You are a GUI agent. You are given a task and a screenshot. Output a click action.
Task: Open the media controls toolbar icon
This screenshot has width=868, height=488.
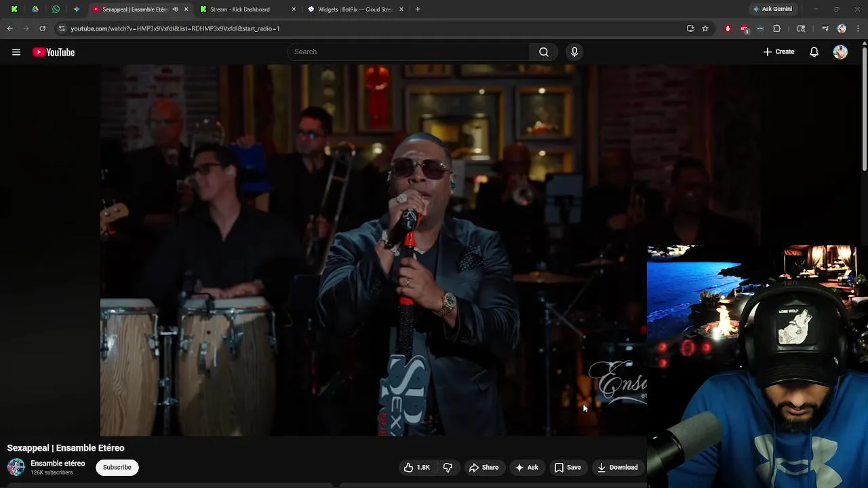point(825,28)
